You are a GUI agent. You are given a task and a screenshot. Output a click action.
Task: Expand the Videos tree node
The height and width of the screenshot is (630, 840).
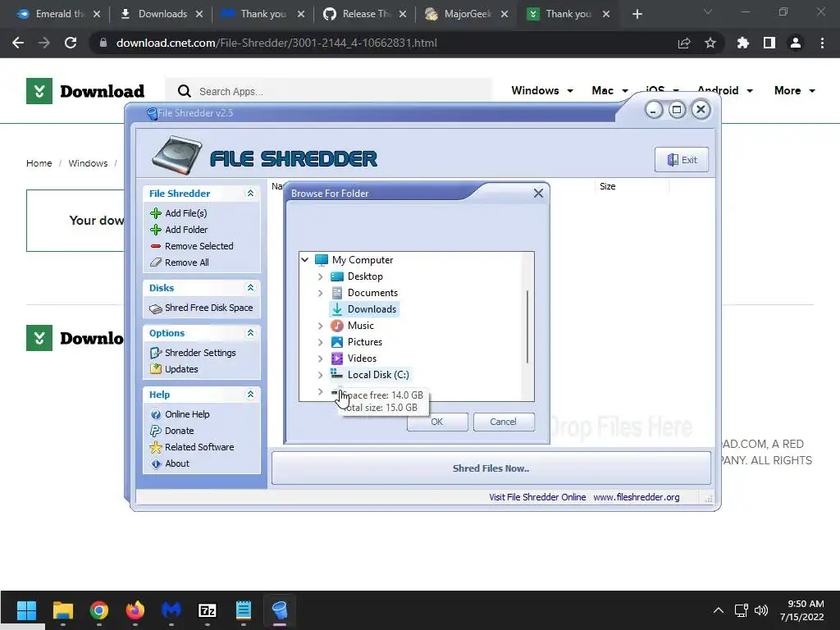321,358
